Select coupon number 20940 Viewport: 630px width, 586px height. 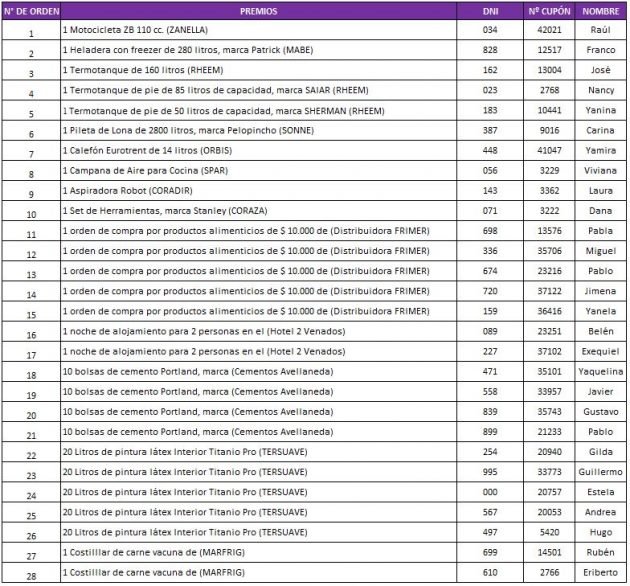[549, 452]
